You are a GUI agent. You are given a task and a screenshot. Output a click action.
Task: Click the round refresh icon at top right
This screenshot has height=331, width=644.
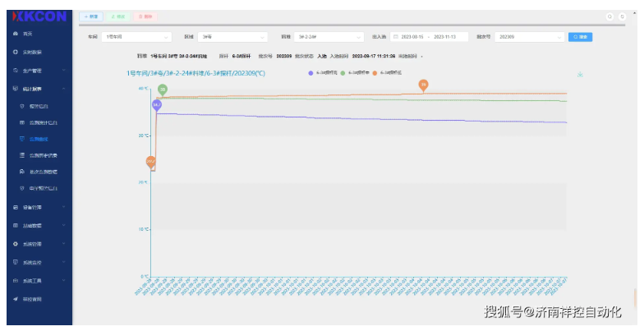coord(623,16)
